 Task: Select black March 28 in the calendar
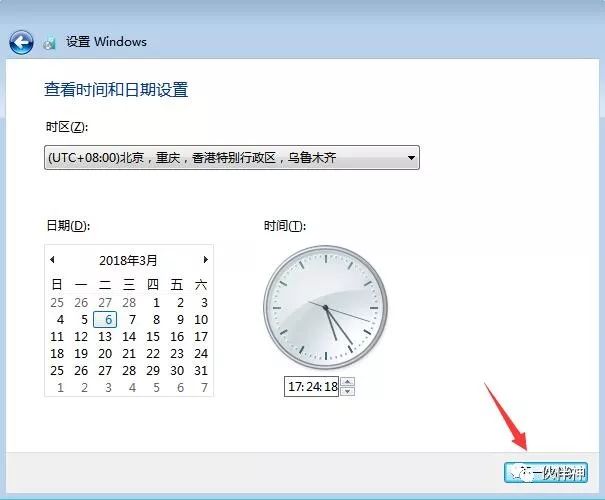(x=129, y=370)
